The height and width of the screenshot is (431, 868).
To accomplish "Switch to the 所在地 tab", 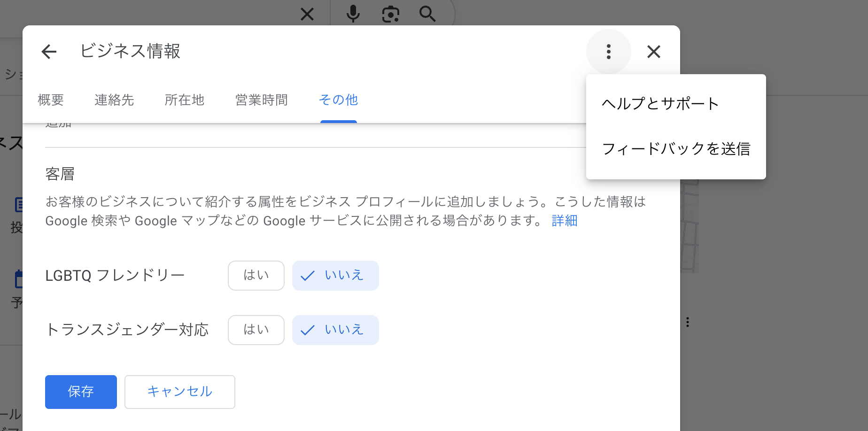I will click(x=185, y=100).
